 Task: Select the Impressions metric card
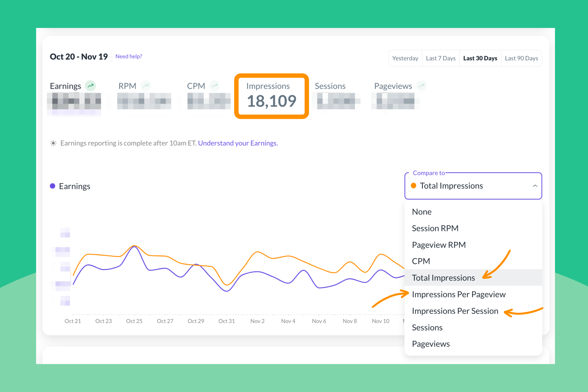[271, 96]
